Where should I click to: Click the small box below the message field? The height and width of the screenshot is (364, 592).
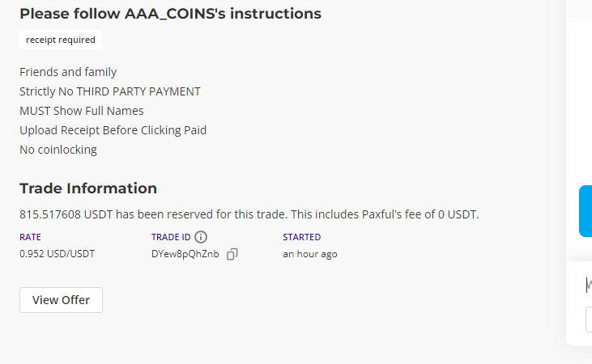point(589,320)
